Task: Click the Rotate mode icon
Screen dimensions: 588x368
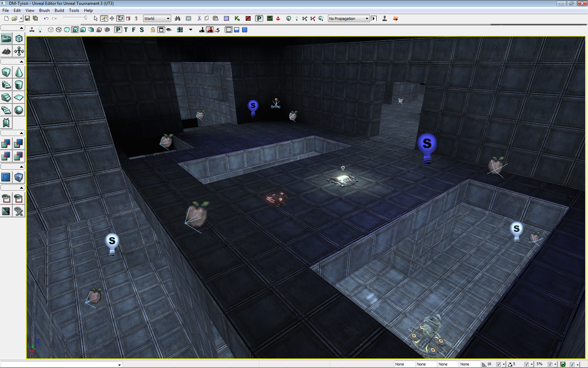Action: click(120, 19)
